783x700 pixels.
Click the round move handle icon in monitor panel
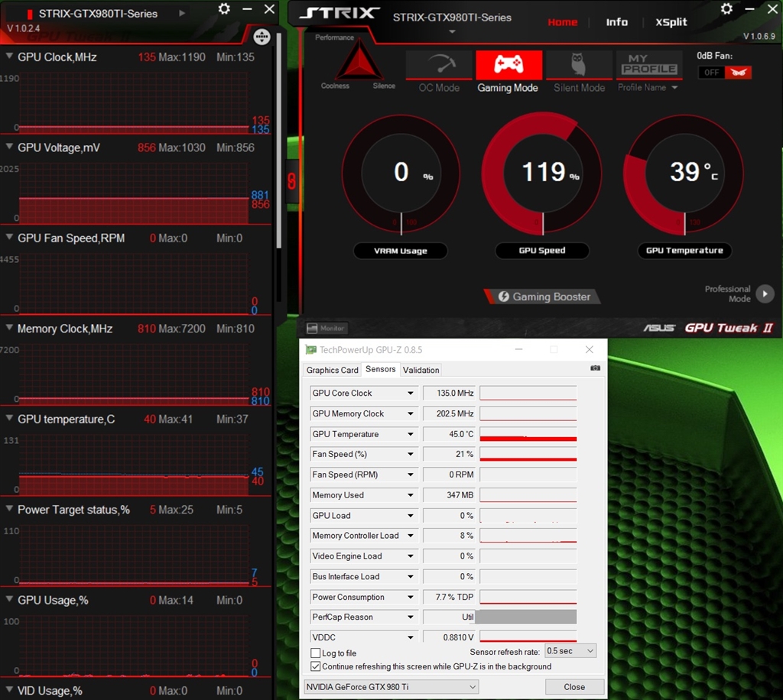[x=262, y=37]
